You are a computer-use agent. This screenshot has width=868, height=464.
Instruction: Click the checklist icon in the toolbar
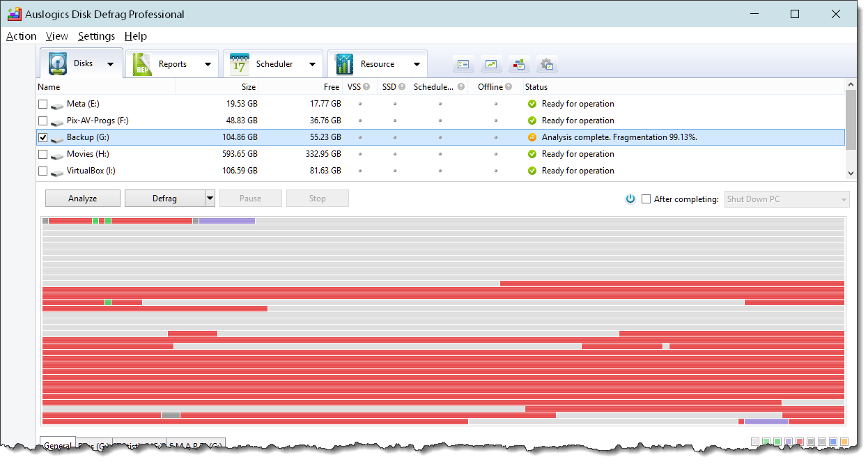point(464,64)
